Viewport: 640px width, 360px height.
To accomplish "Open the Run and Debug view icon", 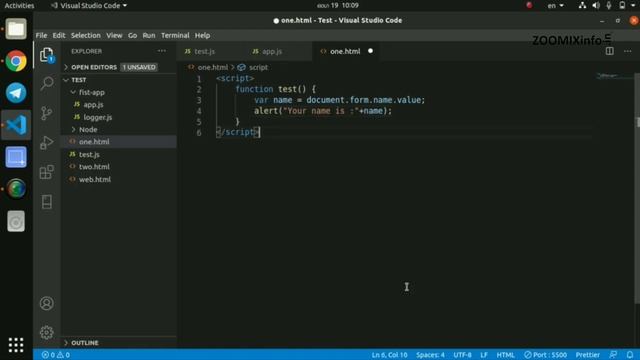I will 47,142.
